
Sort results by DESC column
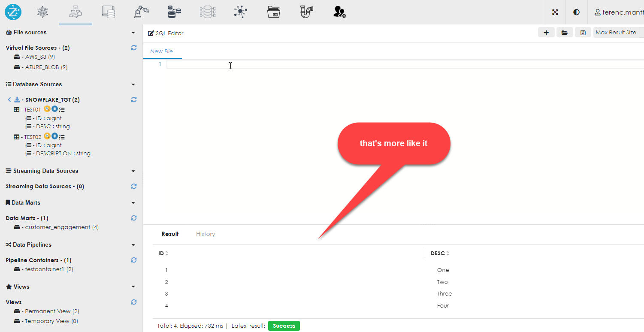click(440, 253)
